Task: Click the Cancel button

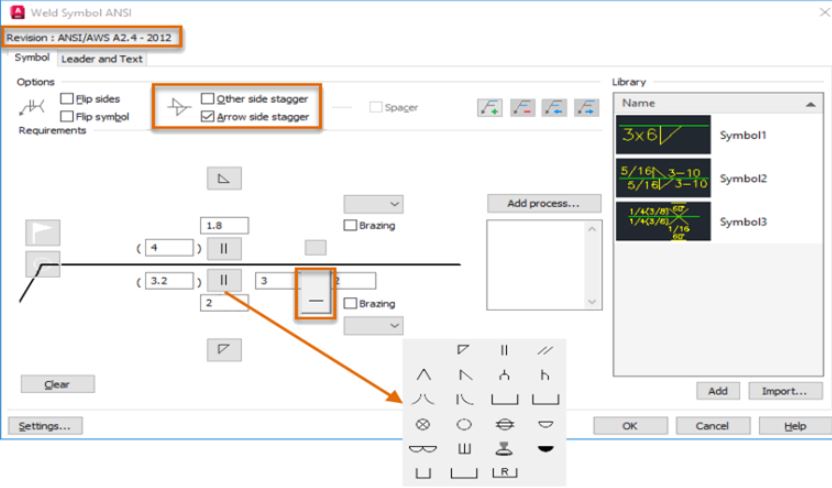Action: [713, 426]
